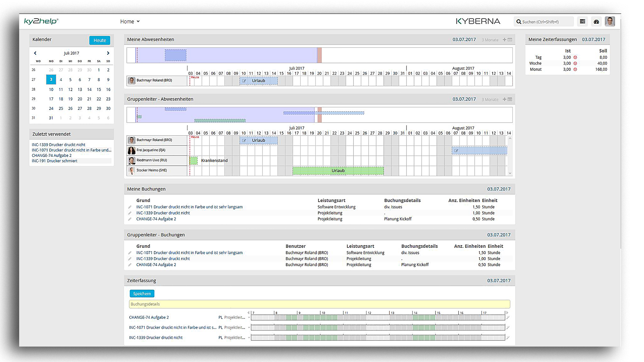This screenshot has height=362, width=644.
Task: Open the PL dropdown on the INC-1339 Zeiterfassung row
Action: click(x=249, y=338)
